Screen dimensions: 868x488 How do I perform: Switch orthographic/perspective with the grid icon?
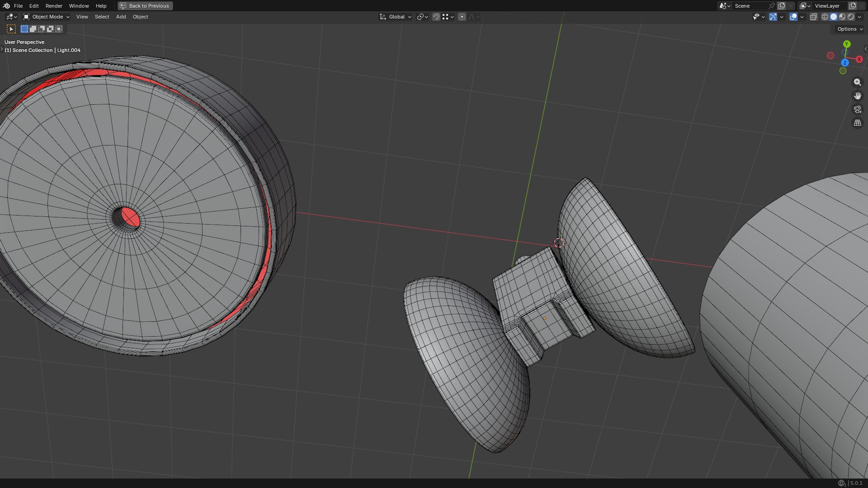point(857,123)
